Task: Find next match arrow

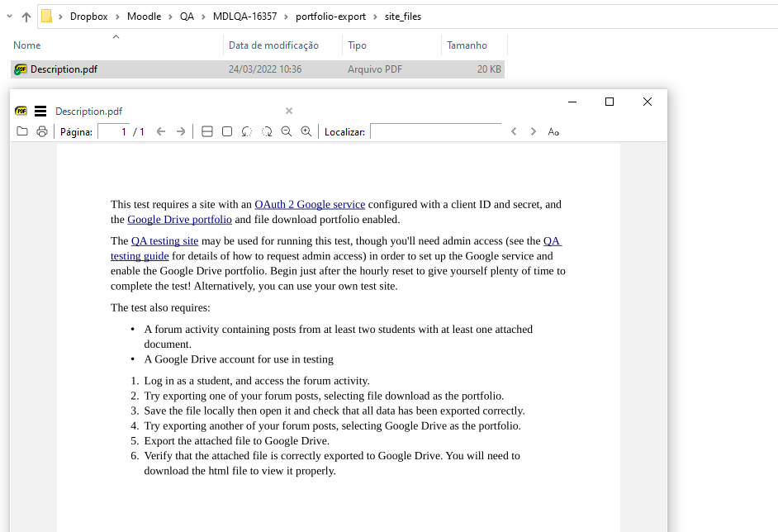Action: click(x=534, y=131)
